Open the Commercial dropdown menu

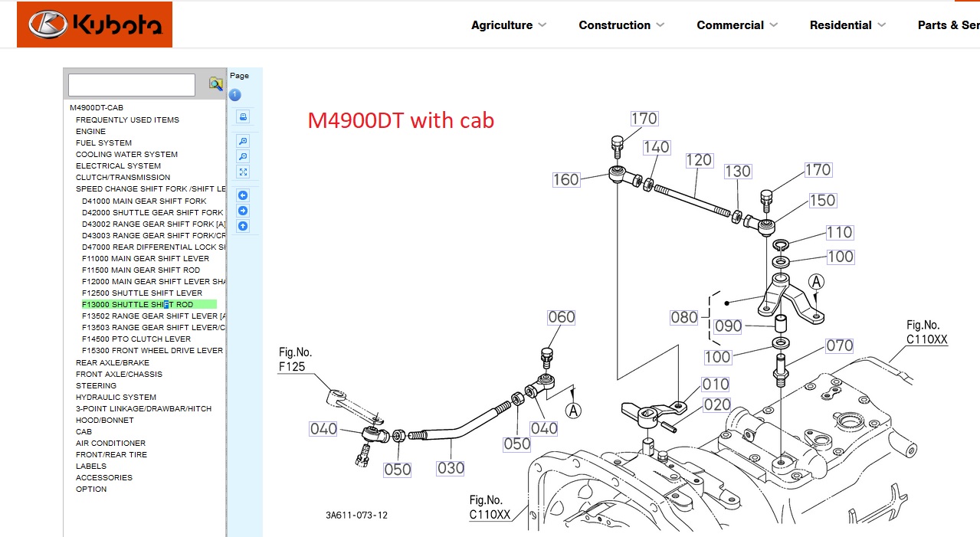click(x=737, y=25)
